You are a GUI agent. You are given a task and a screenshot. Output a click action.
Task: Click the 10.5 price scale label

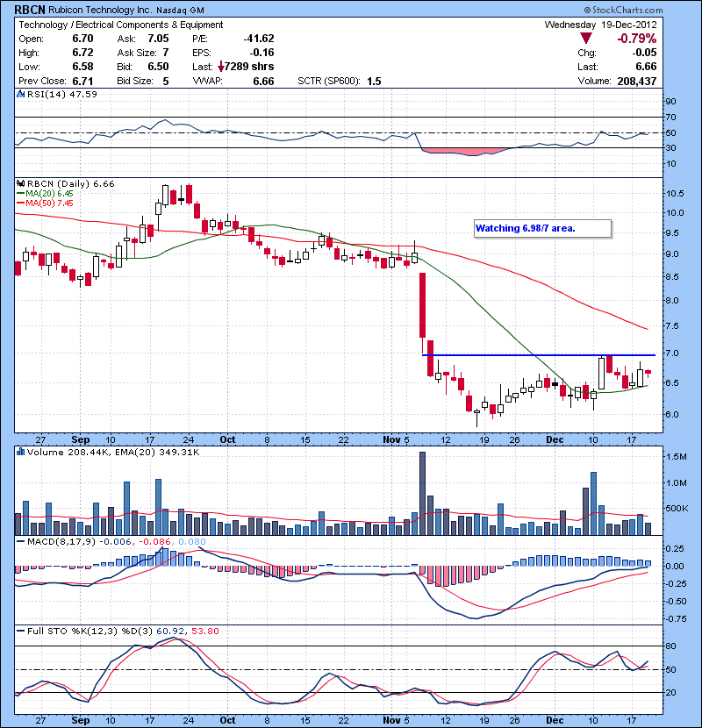675,194
